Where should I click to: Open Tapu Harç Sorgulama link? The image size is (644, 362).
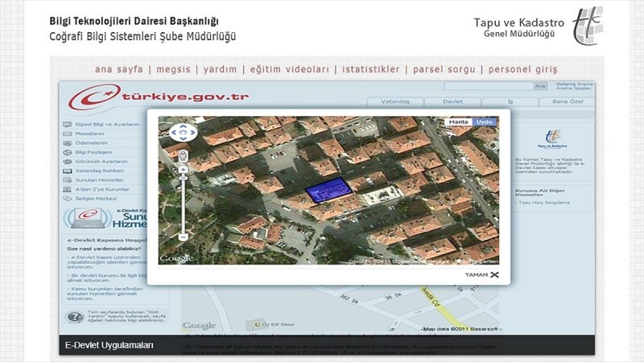point(544,203)
